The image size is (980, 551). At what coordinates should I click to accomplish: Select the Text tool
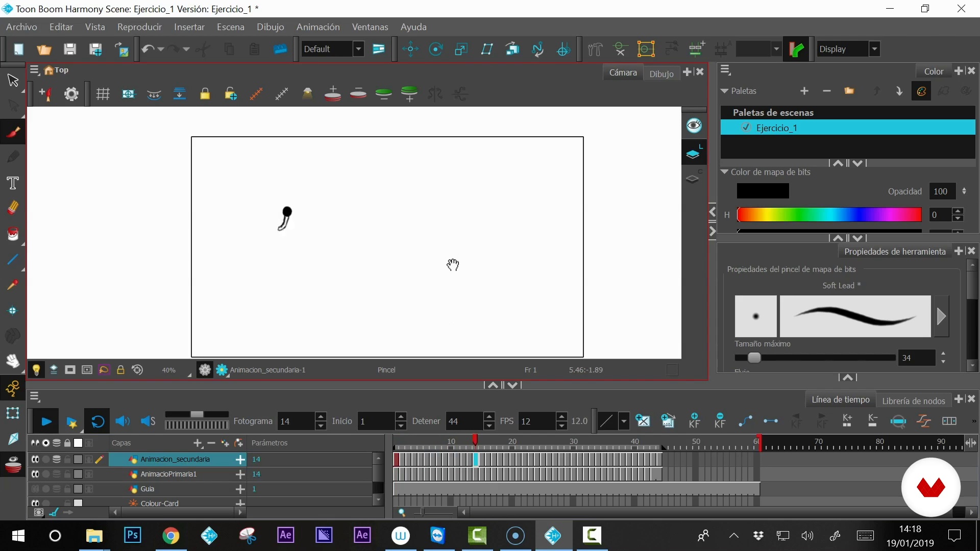[13, 183]
